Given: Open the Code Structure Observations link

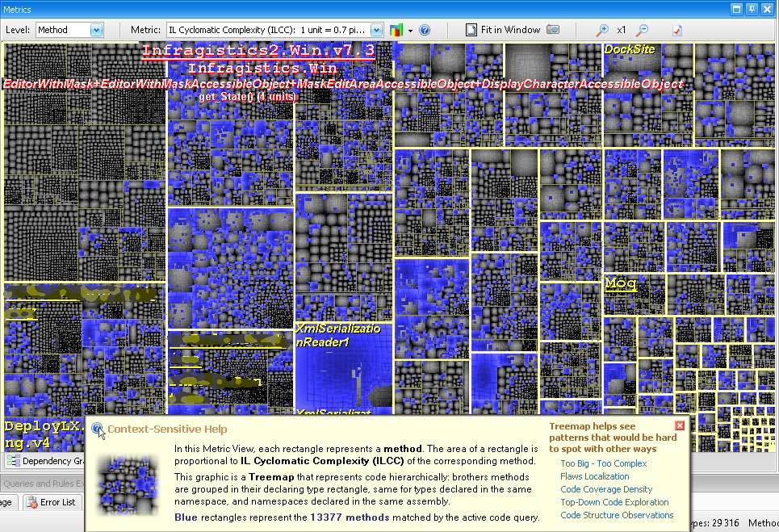Looking at the screenshot, I should point(617,515).
